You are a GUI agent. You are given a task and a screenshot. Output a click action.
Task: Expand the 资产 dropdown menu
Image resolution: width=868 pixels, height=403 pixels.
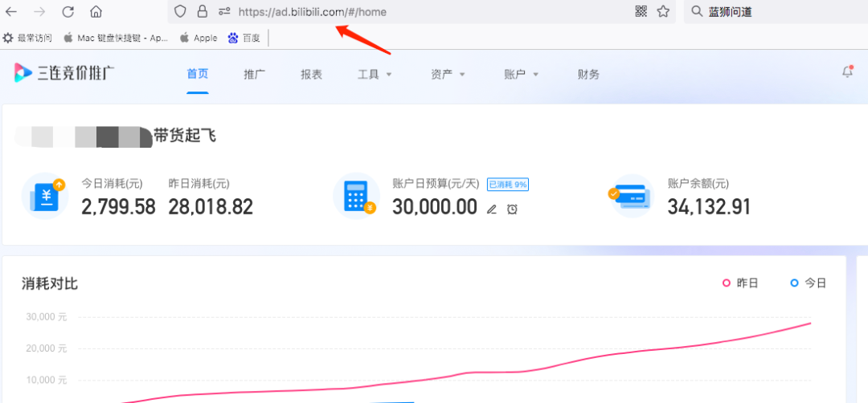point(448,75)
